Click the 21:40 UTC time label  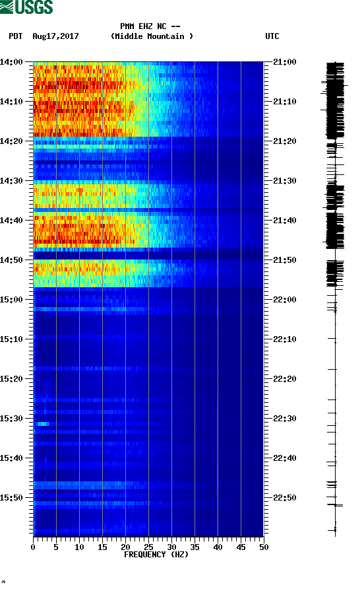coord(285,221)
